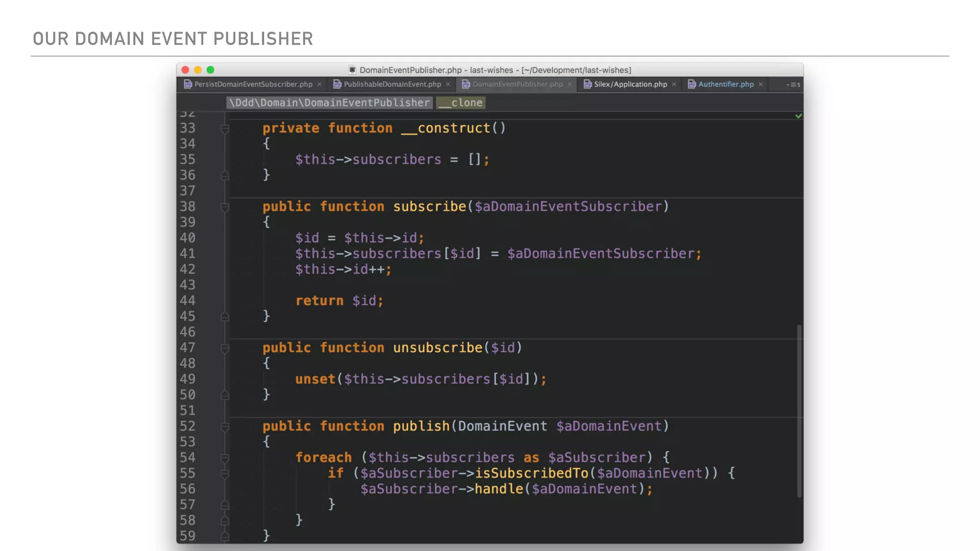Viewport: 980px width, 551px height.
Task: Close the PublishableDomainEvent.php tab
Action: point(448,85)
